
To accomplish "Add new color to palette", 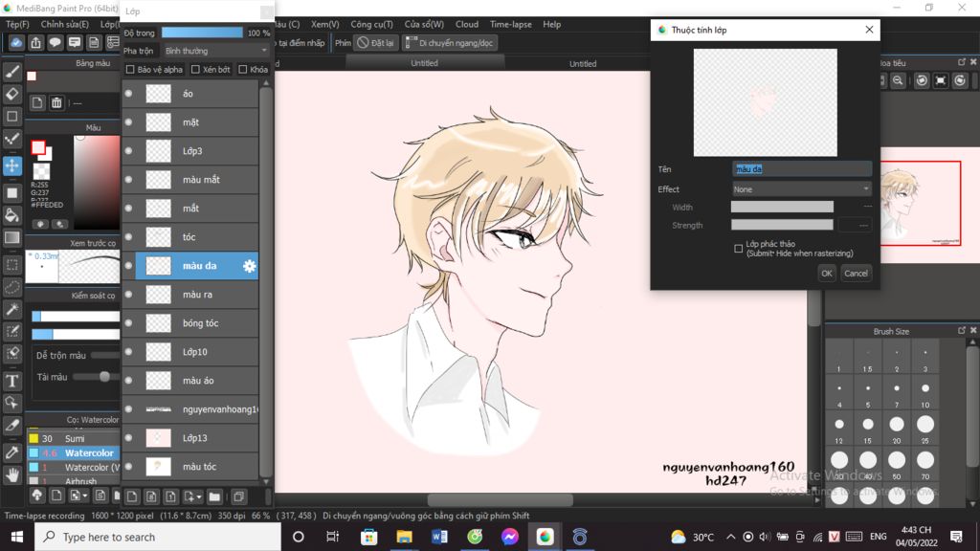I will (37, 102).
